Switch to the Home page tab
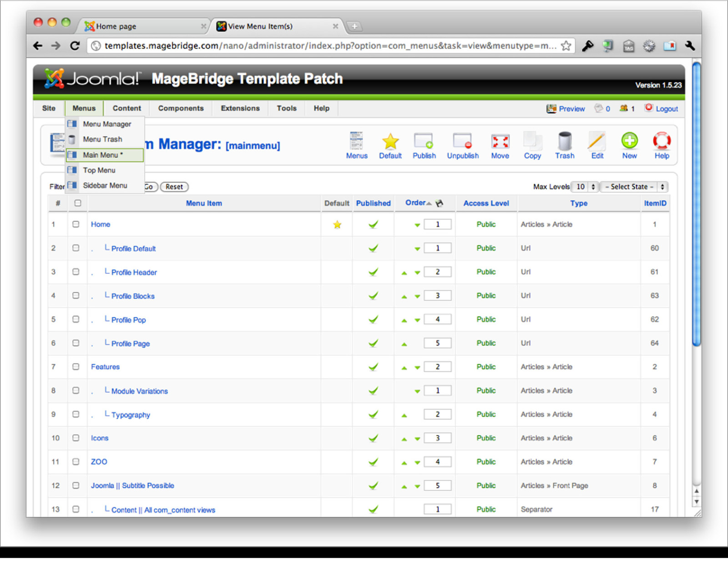The height and width of the screenshot is (561, 728). tap(142, 26)
